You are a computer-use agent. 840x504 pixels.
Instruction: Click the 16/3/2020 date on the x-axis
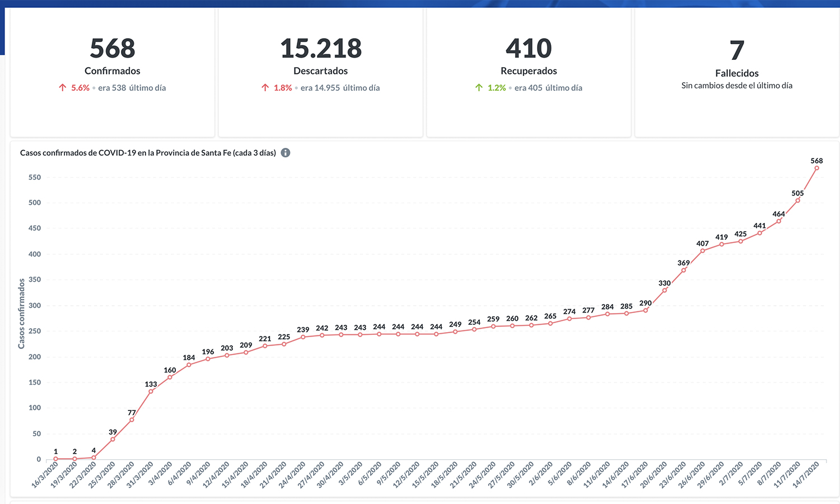[45, 475]
